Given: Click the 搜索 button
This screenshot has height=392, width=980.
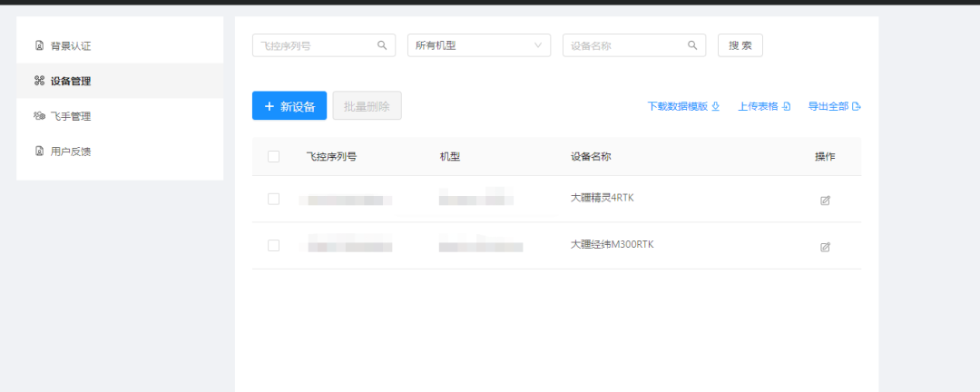Looking at the screenshot, I should 740,45.
